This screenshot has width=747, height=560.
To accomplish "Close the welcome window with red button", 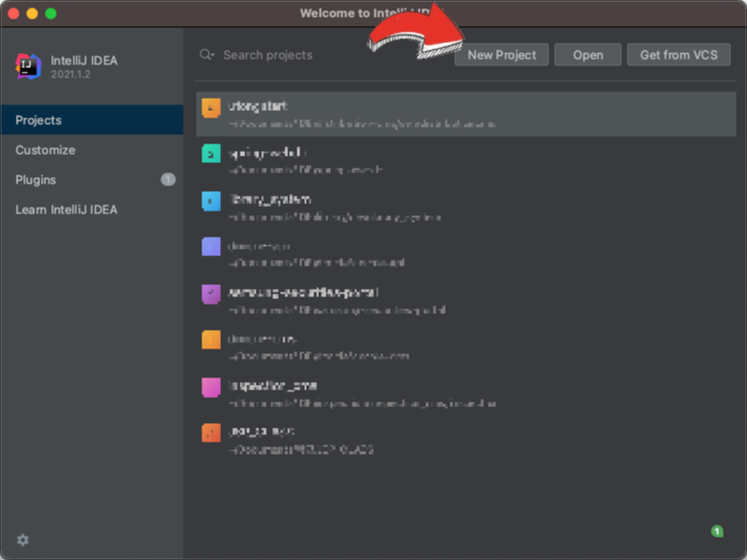I will coord(13,13).
